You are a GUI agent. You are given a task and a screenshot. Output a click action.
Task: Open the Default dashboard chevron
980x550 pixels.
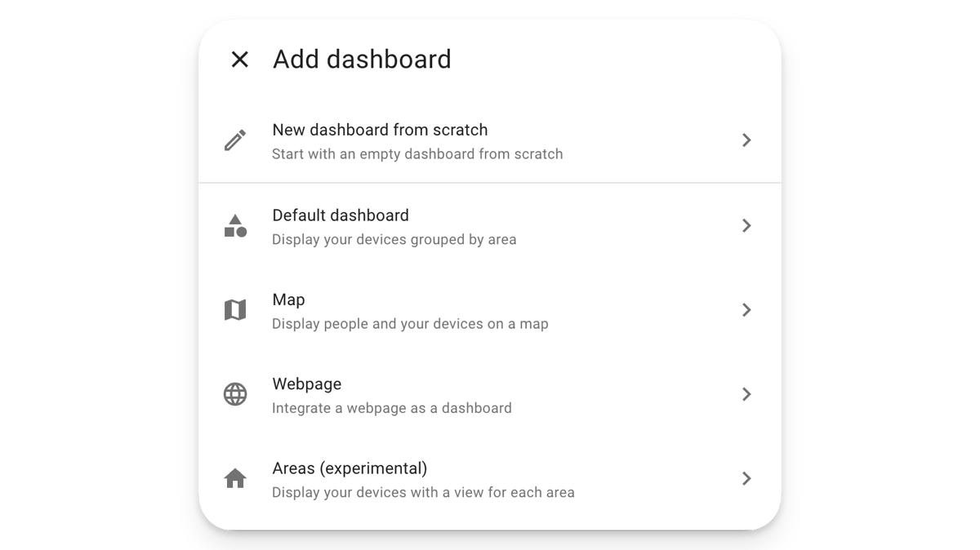[746, 225]
